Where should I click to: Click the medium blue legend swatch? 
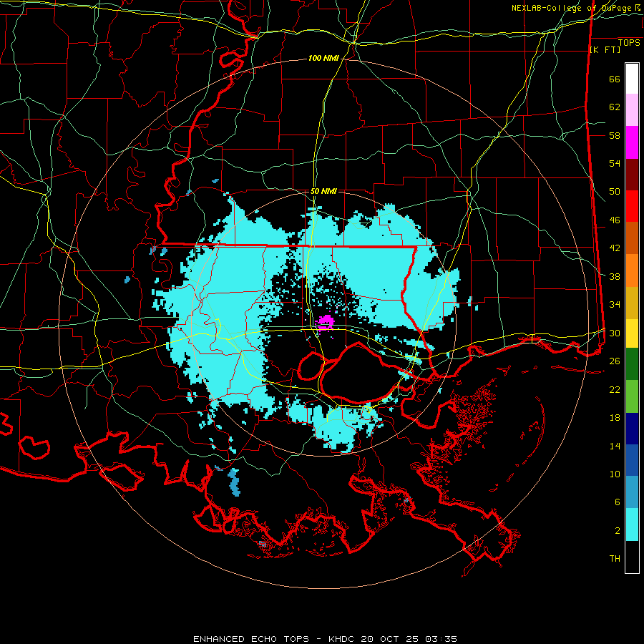click(632, 460)
